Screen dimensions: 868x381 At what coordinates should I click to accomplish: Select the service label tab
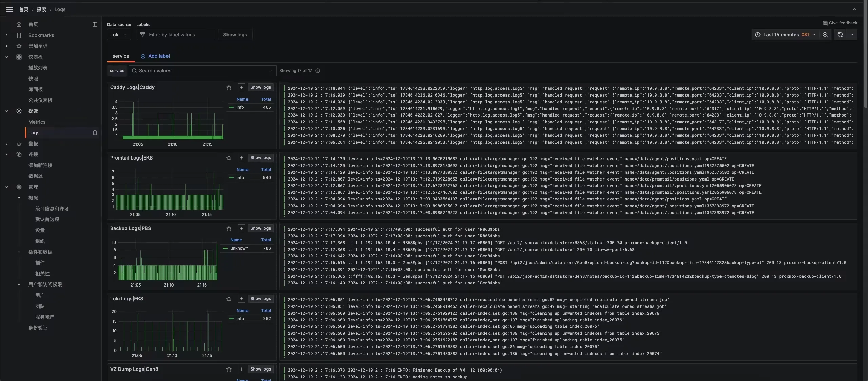[121, 56]
